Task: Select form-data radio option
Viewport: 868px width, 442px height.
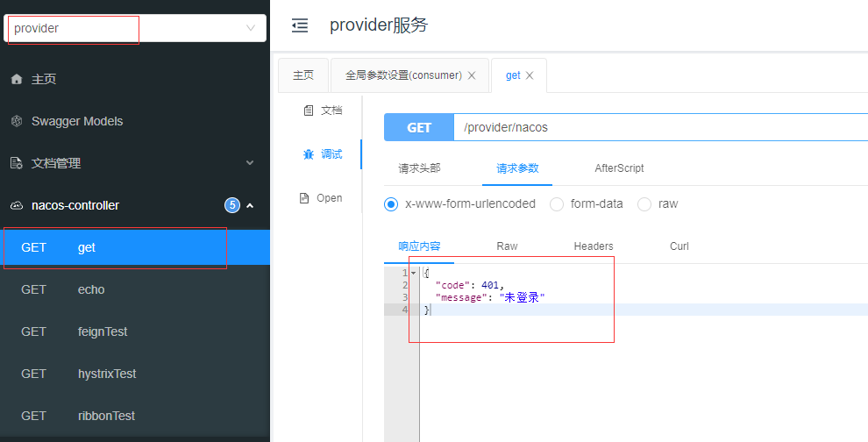Action: (557, 204)
